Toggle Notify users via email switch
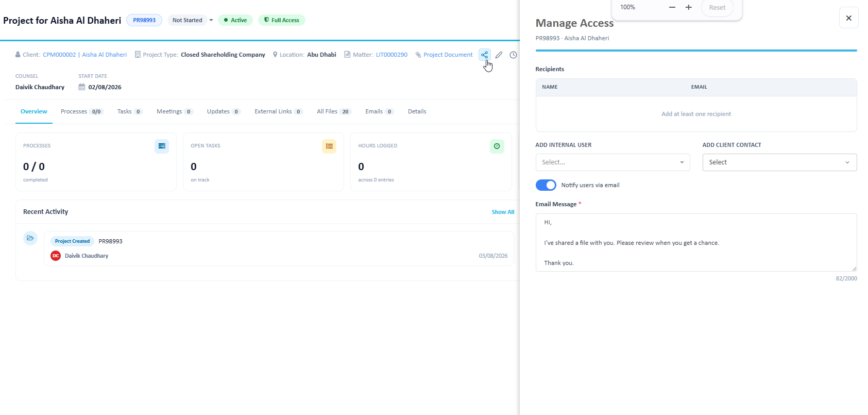This screenshot has height=415, width=868. click(x=546, y=185)
